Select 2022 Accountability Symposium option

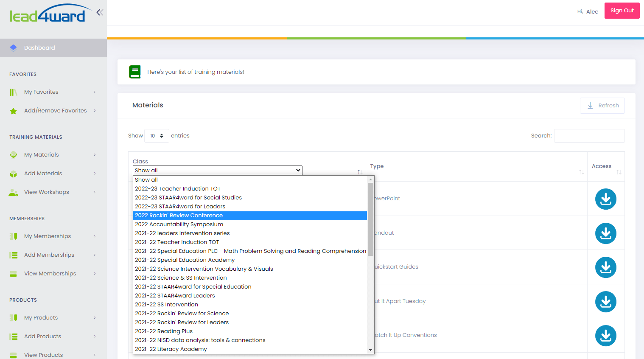[250, 224]
